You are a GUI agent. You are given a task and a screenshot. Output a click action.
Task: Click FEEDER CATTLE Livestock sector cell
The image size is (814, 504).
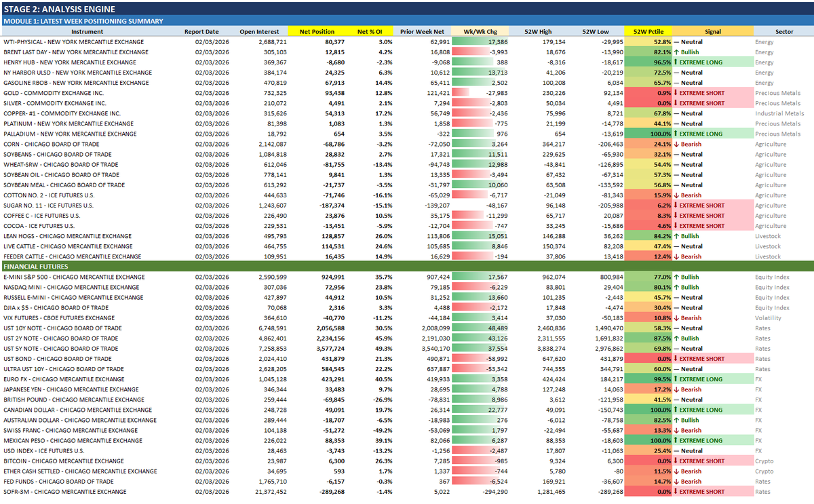tap(783, 256)
